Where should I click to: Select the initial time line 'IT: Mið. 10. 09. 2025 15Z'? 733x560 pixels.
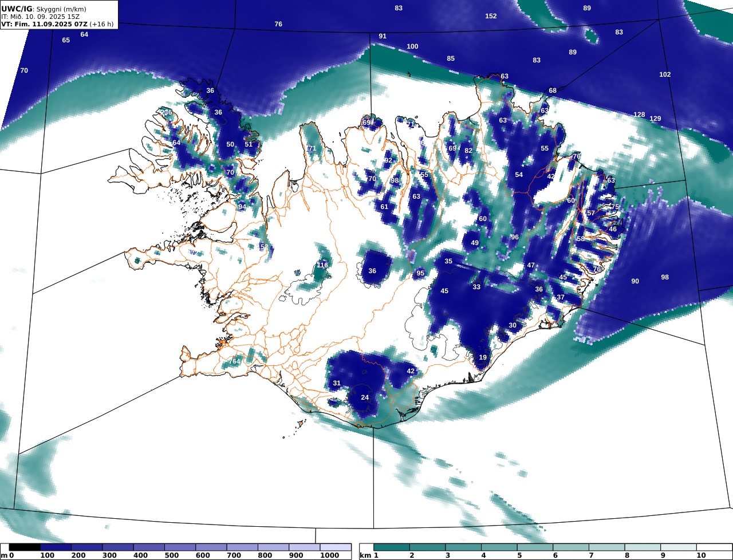pos(40,17)
